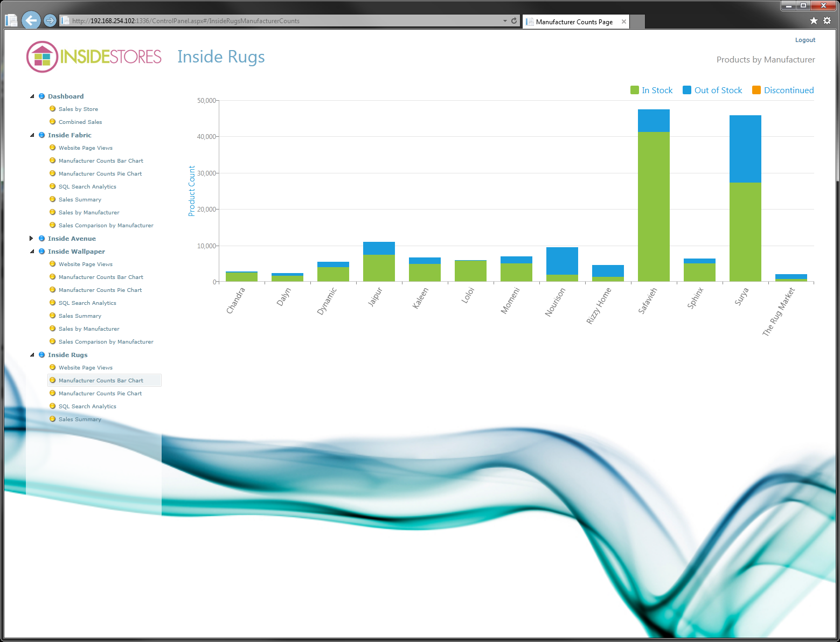
Task: Click the page list icon left of Back button
Action: pos(11,20)
